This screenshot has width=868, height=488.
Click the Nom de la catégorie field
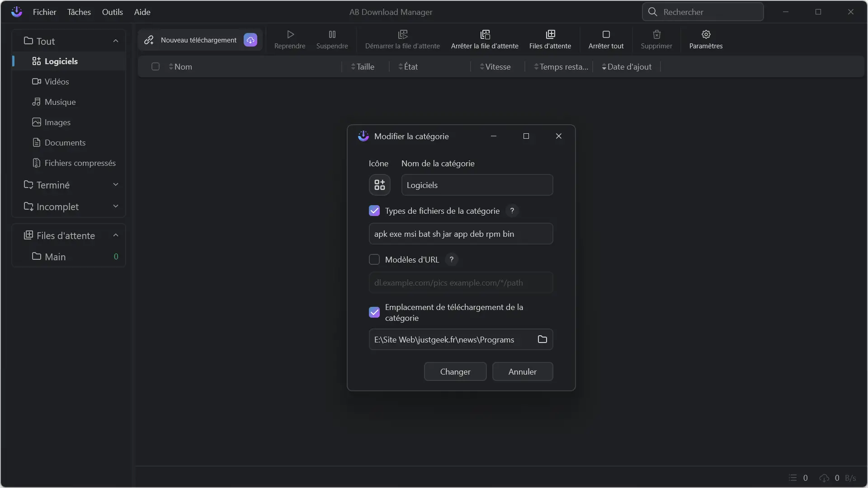(477, 185)
